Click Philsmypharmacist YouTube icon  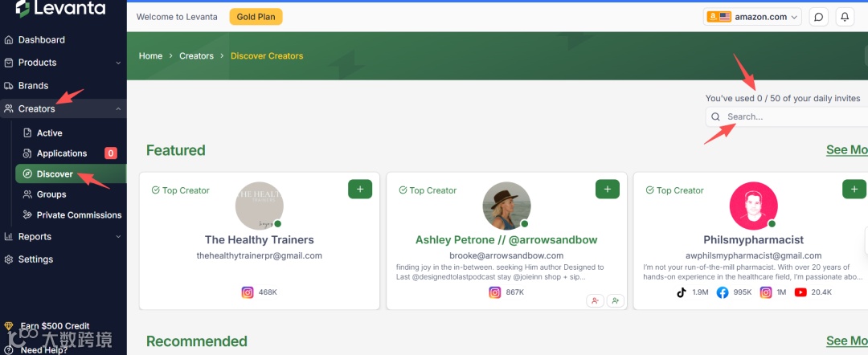800,292
